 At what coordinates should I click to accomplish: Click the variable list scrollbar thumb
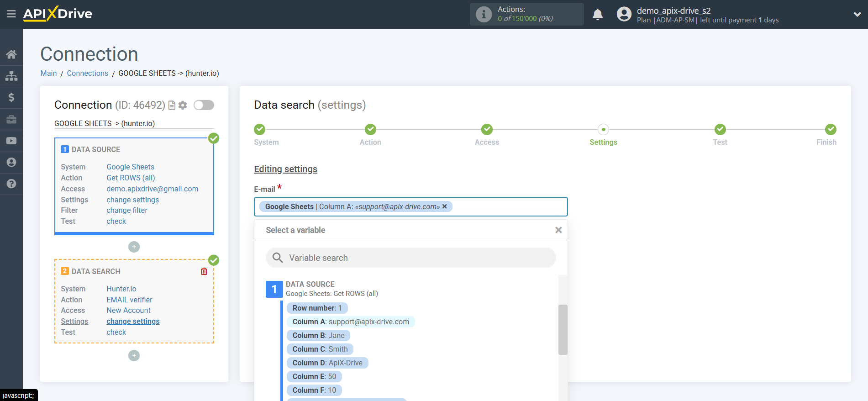pyautogui.click(x=563, y=330)
